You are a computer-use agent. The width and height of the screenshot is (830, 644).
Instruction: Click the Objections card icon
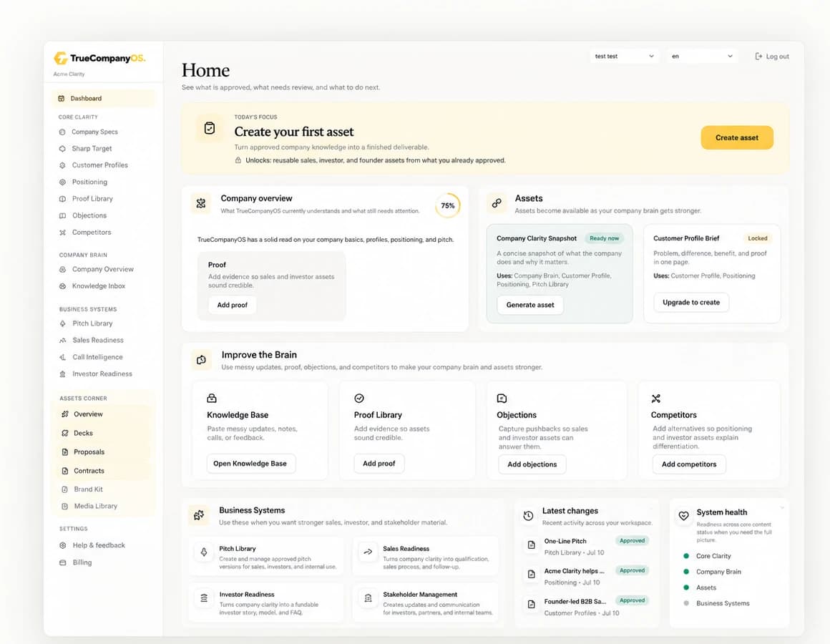pos(502,398)
